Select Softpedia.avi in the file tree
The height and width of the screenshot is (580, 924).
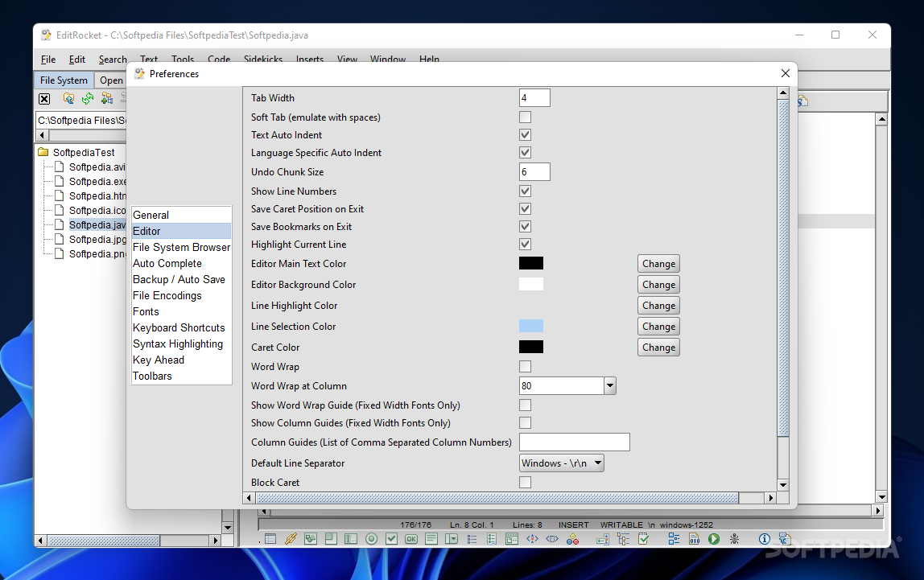97,167
